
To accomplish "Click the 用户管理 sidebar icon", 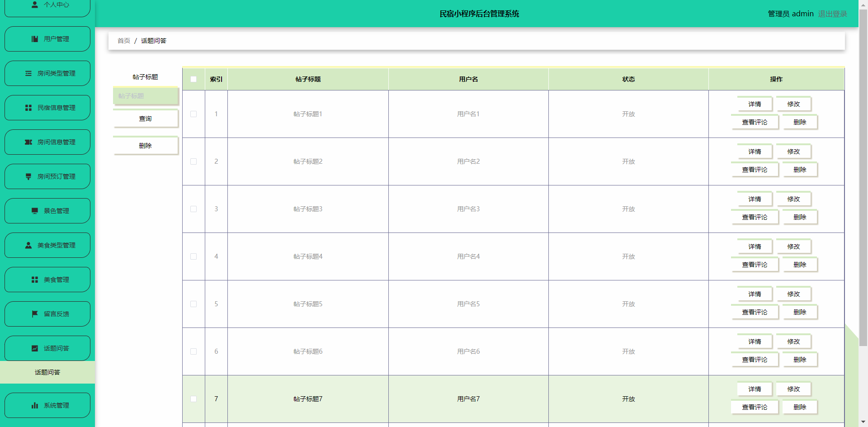I will (35, 39).
